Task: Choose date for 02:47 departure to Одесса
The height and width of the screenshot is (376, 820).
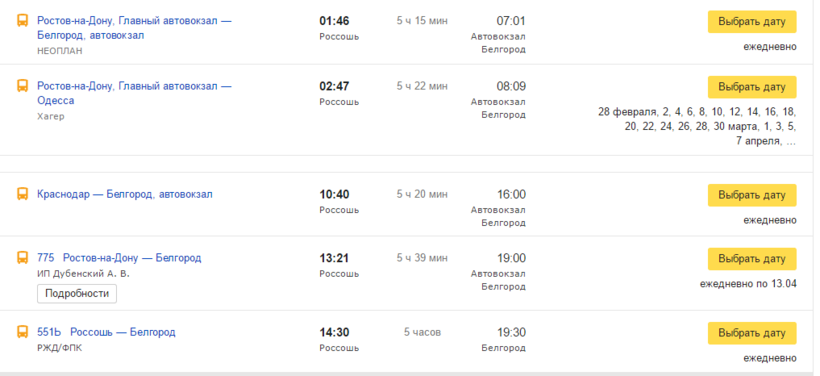Action: point(752,87)
